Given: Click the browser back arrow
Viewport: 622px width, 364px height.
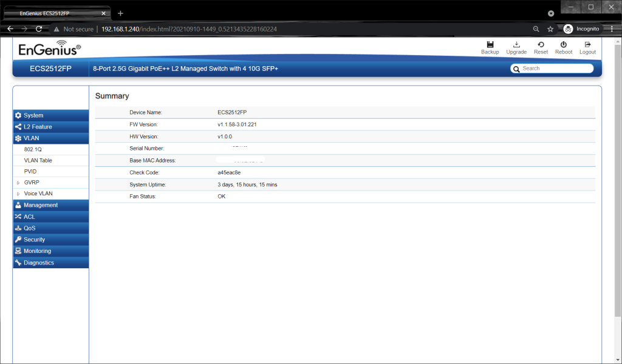Looking at the screenshot, I should pyautogui.click(x=10, y=29).
